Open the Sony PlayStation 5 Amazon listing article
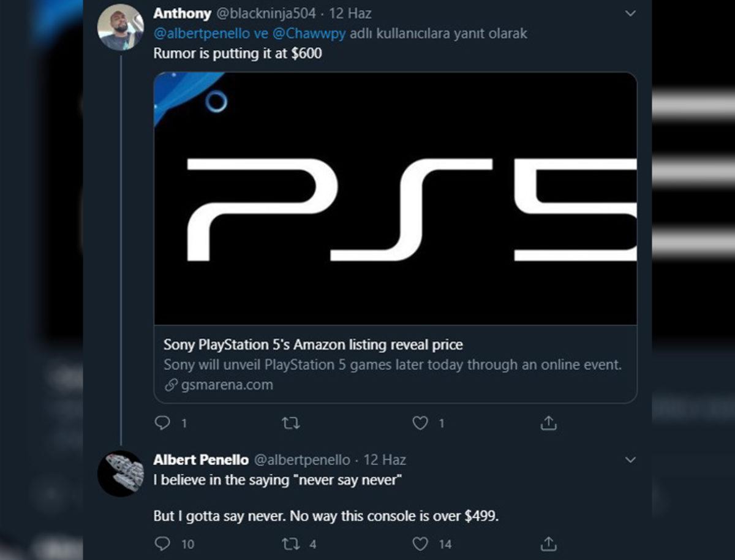Screen dimensions: 735x560 click(306, 344)
